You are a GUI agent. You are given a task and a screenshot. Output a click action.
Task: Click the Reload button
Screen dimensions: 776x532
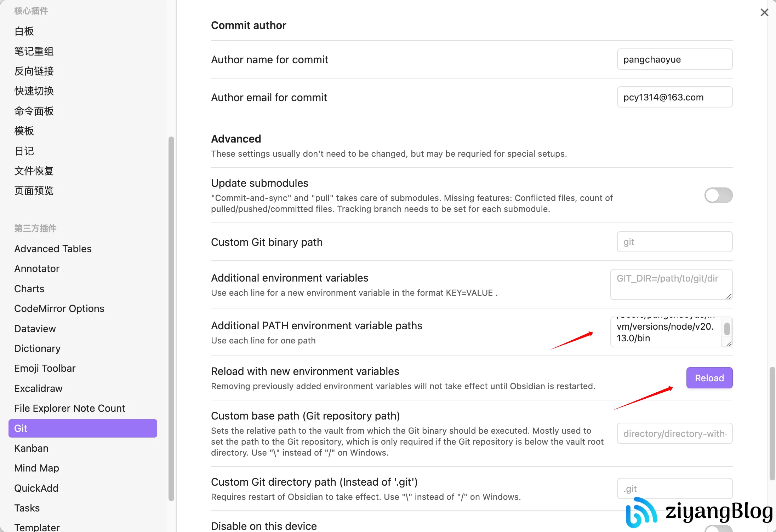709,378
